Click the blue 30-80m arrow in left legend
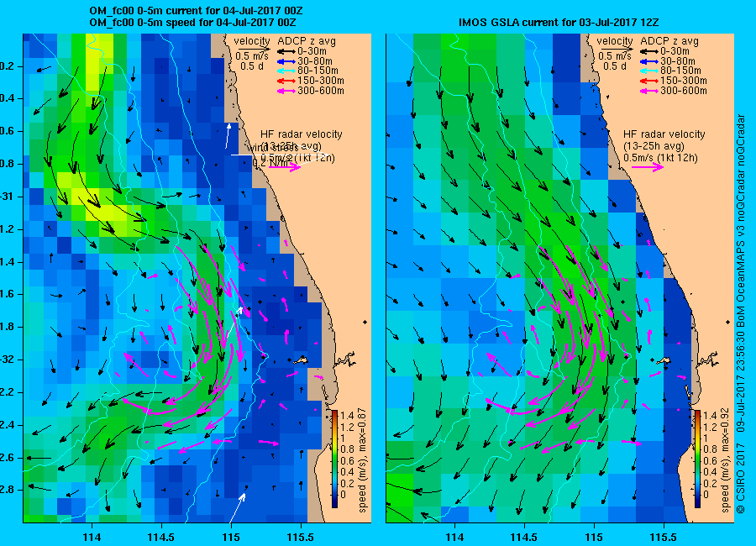756x546 pixels. [286, 61]
